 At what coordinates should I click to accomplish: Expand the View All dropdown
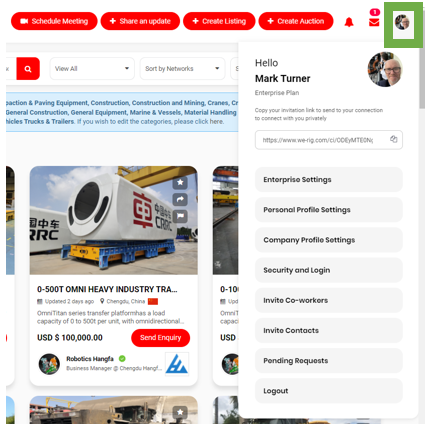pyautogui.click(x=92, y=69)
